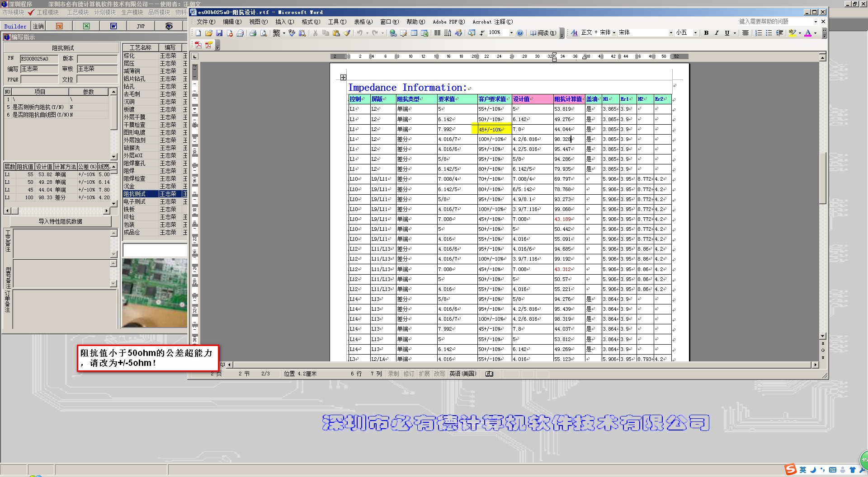Click the Convert to Adobe PDF icon

pyautogui.click(x=198, y=45)
